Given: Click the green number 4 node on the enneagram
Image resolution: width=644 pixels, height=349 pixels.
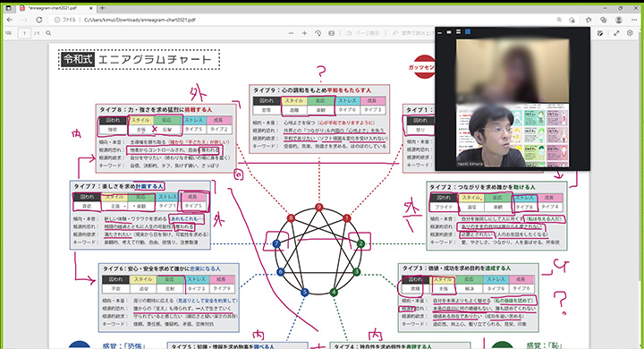Looking at the screenshot, I should (x=334, y=293).
